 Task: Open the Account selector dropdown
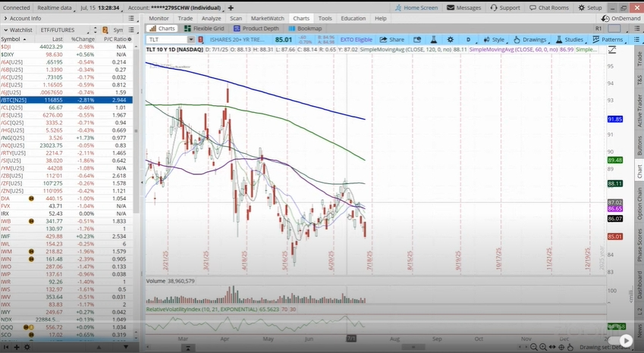tap(174, 8)
